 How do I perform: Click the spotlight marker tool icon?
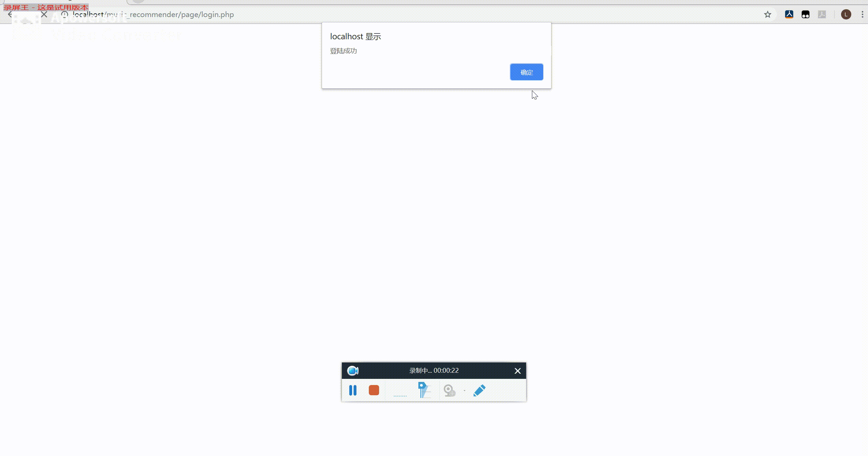[x=424, y=390]
